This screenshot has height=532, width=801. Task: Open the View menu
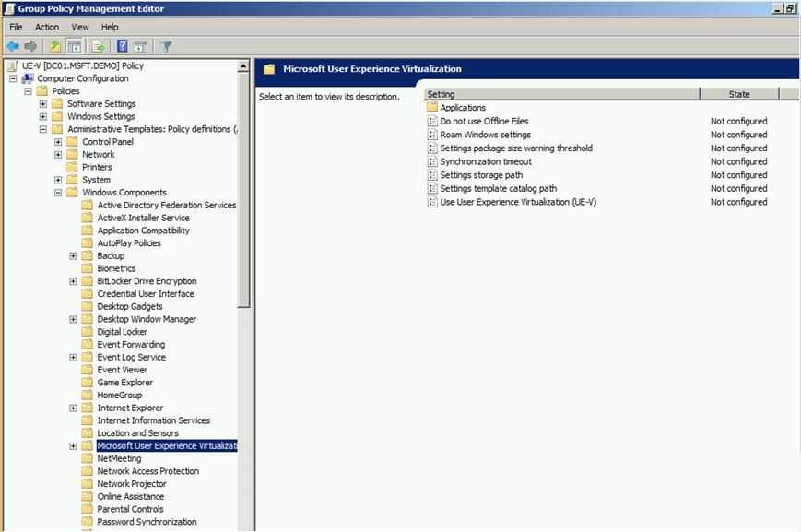[x=80, y=27]
